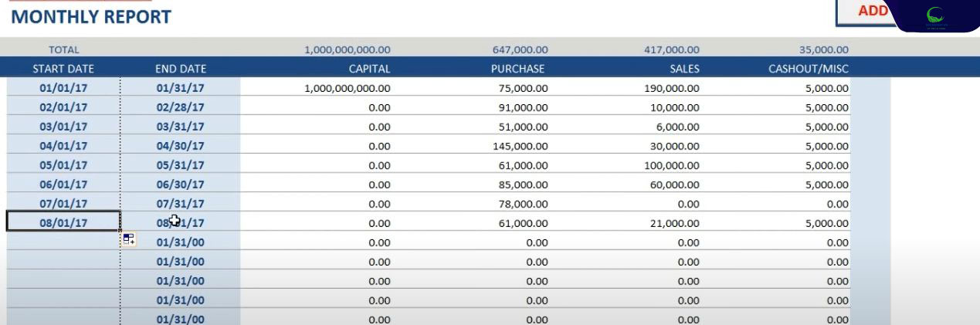This screenshot has width=980, height=325.
Task: Click the PURCHASE column header
Action: coord(518,69)
